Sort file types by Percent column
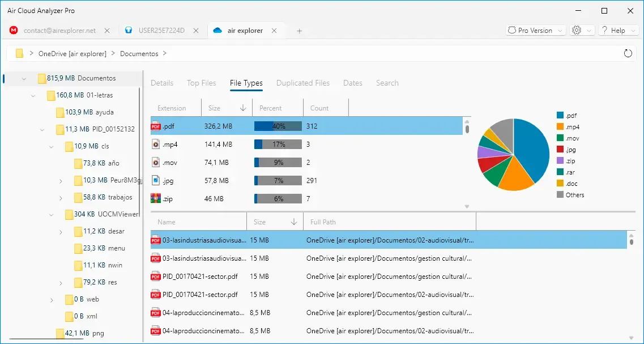The width and height of the screenshot is (644, 344). pyautogui.click(x=278, y=108)
